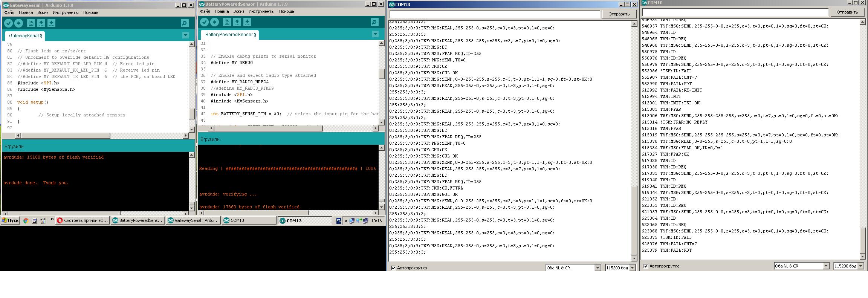This screenshot has width=868, height=298.
Task: Click Отправить button in COM13 monitor
Action: pos(619,14)
